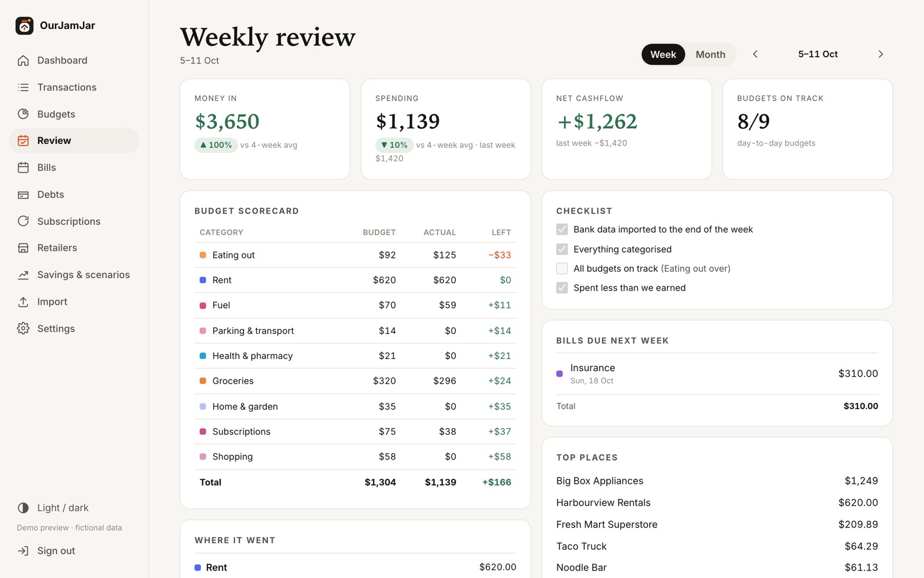This screenshot has height=578, width=924.
Task: Click the Transactions list icon
Action: 23,87
